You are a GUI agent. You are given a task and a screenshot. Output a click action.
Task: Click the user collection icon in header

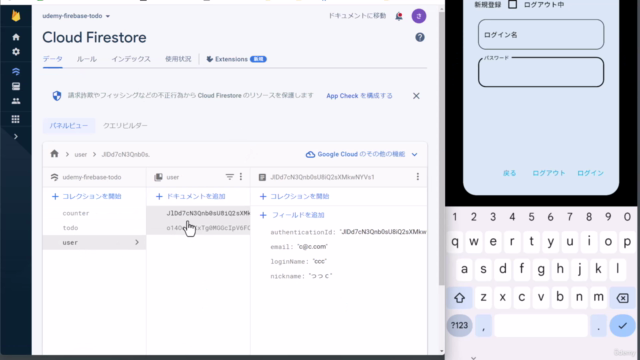click(x=158, y=177)
